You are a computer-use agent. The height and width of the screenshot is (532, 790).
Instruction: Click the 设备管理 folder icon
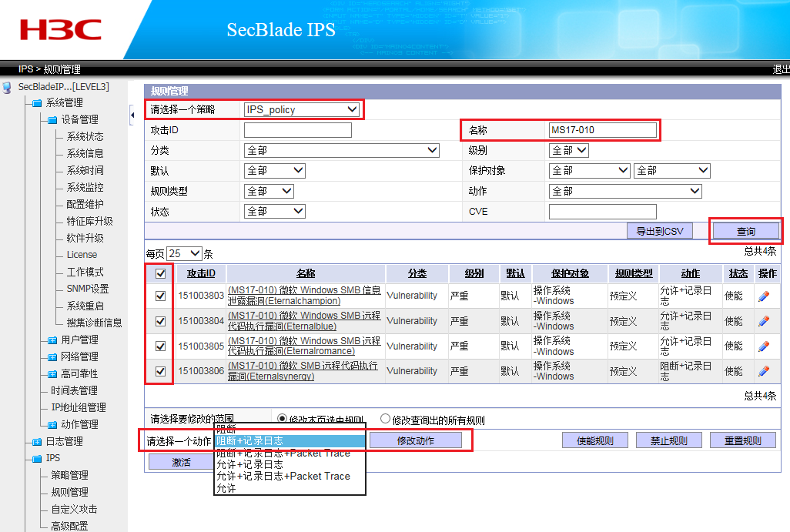(52, 120)
